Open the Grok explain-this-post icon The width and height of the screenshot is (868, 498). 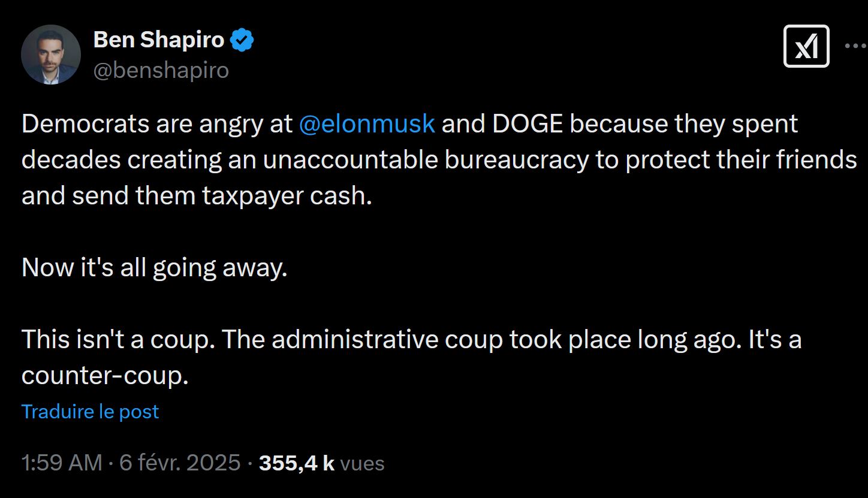coord(806,46)
